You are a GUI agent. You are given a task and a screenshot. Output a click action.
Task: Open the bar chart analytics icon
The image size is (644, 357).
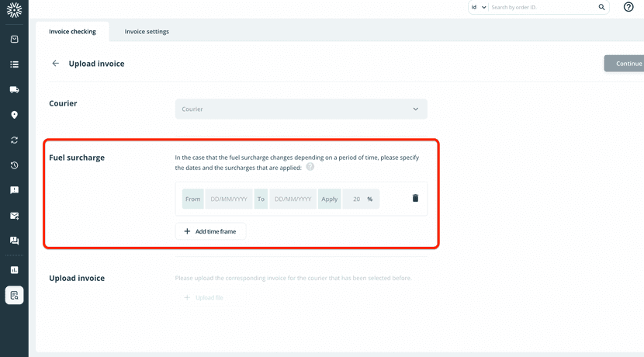click(14, 270)
